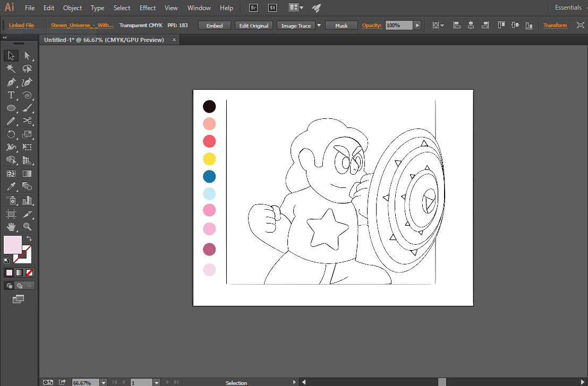
Task: Enable Draw Inside mode
Action: click(x=30, y=286)
